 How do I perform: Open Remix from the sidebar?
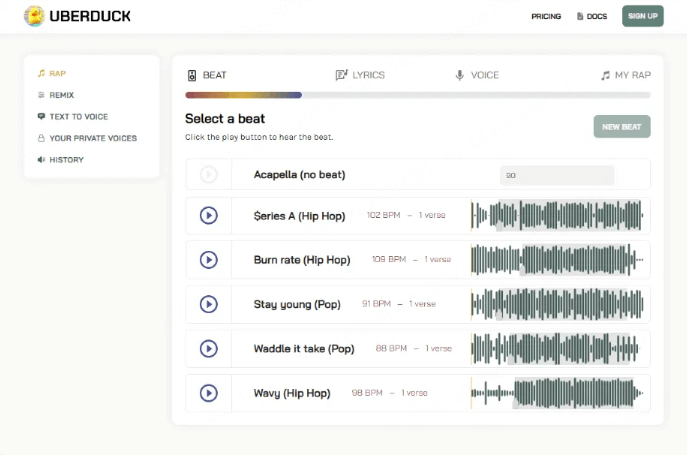pyautogui.click(x=62, y=95)
